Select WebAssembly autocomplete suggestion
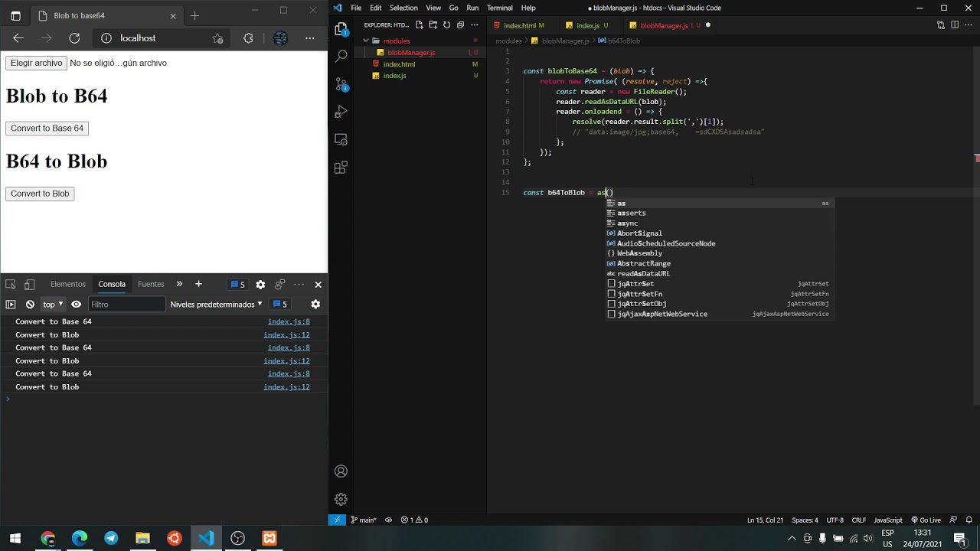 coord(639,253)
